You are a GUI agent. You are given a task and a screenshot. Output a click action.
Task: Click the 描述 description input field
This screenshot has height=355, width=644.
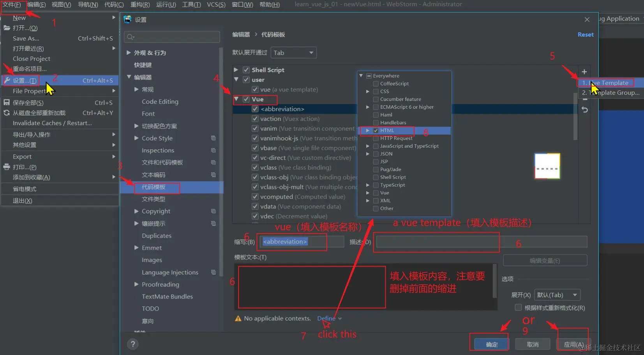pos(481,242)
